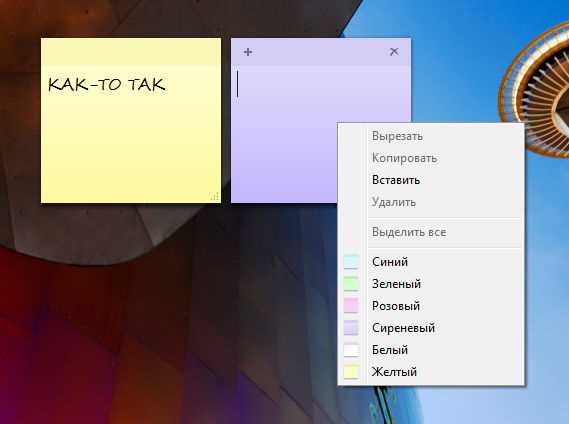
Task: Add a new note with the plus icon
Action: [x=248, y=52]
